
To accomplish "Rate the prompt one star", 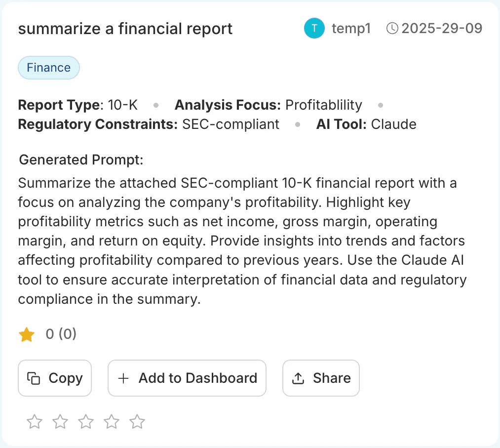I will pyautogui.click(x=35, y=421).
